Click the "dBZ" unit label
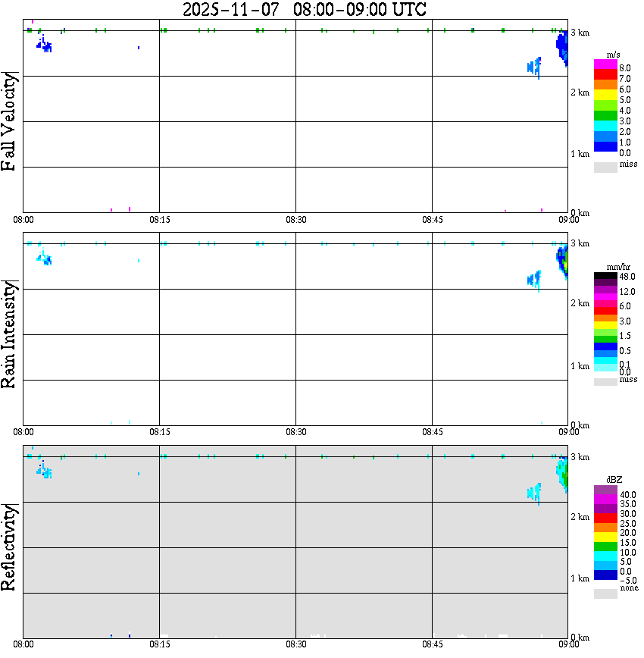Screen dimensions: 644x658 [x=614, y=480]
